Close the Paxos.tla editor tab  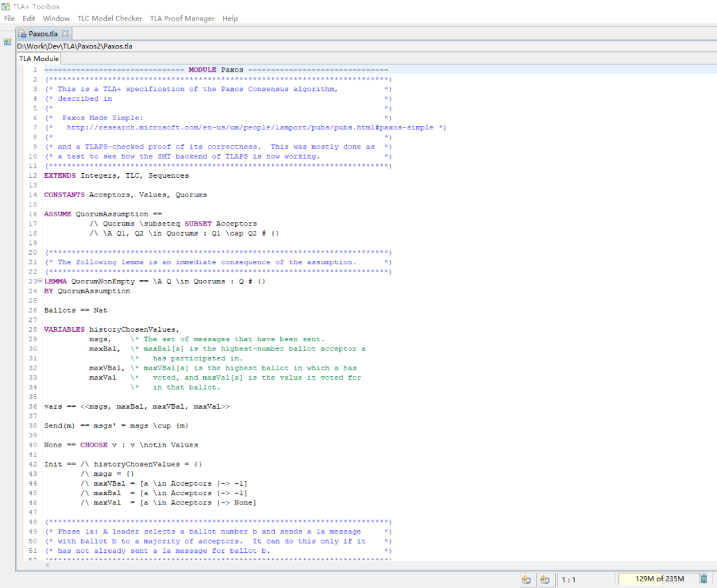coord(66,33)
